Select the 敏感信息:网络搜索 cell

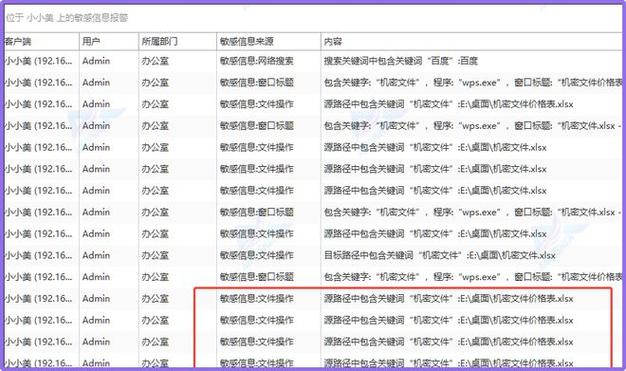[x=257, y=61]
